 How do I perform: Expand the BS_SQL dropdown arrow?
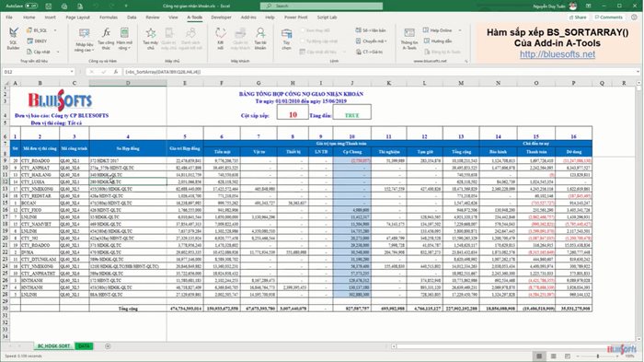pyautogui.click(x=55, y=30)
